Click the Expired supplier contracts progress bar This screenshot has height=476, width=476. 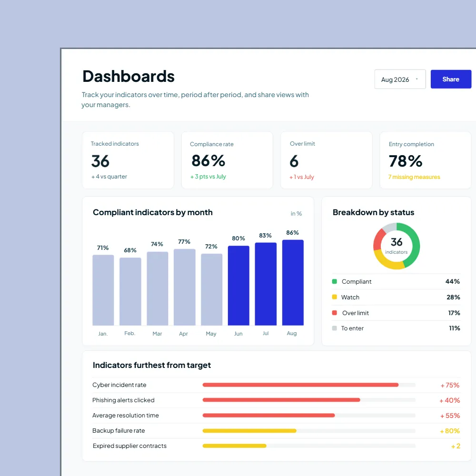[x=309, y=446]
